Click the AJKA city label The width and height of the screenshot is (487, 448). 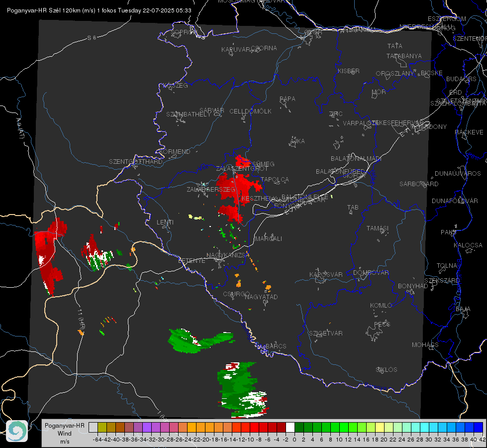[x=297, y=141]
